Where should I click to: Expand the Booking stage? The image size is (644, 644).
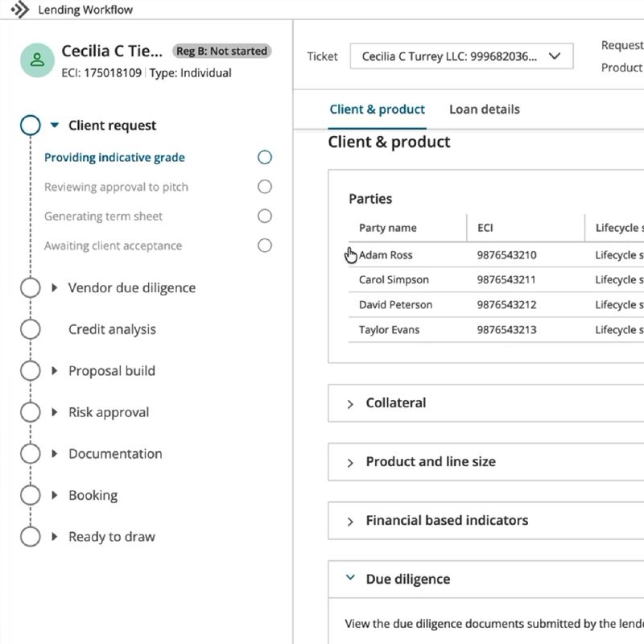pos(54,495)
